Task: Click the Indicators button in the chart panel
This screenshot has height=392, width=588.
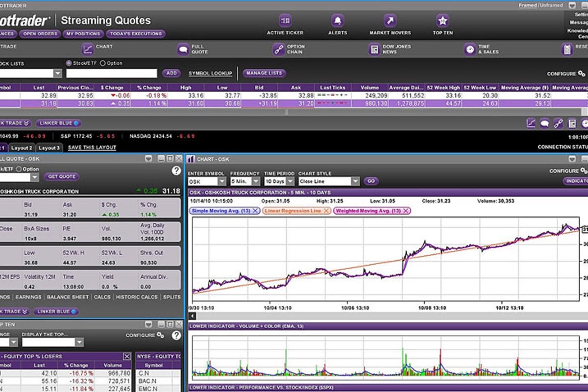Action: coord(576,181)
